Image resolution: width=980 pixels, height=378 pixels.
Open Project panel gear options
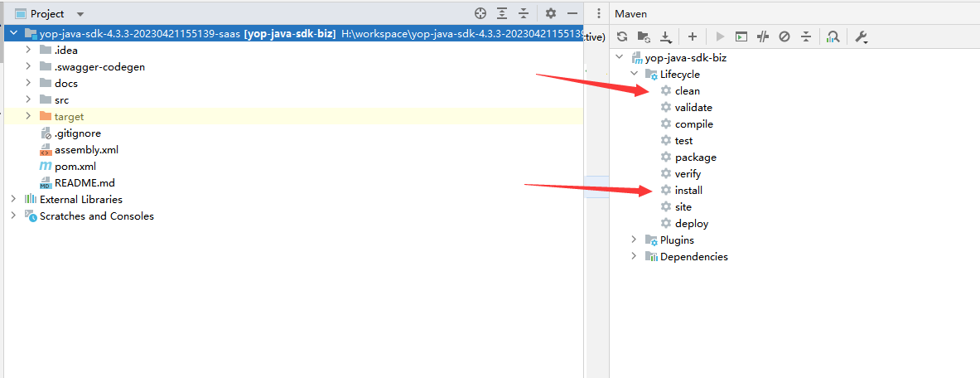pos(551,13)
